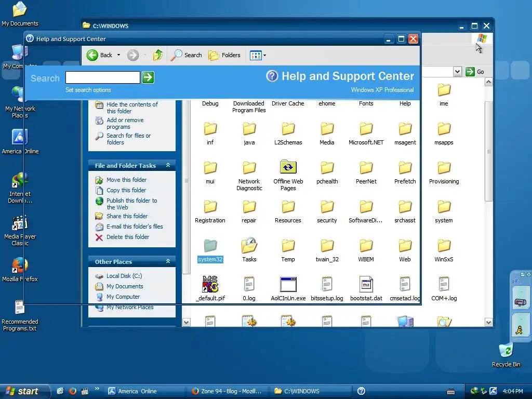Toggle the Folders pane button
The width and height of the screenshot is (532, 399).
tap(224, 55)
